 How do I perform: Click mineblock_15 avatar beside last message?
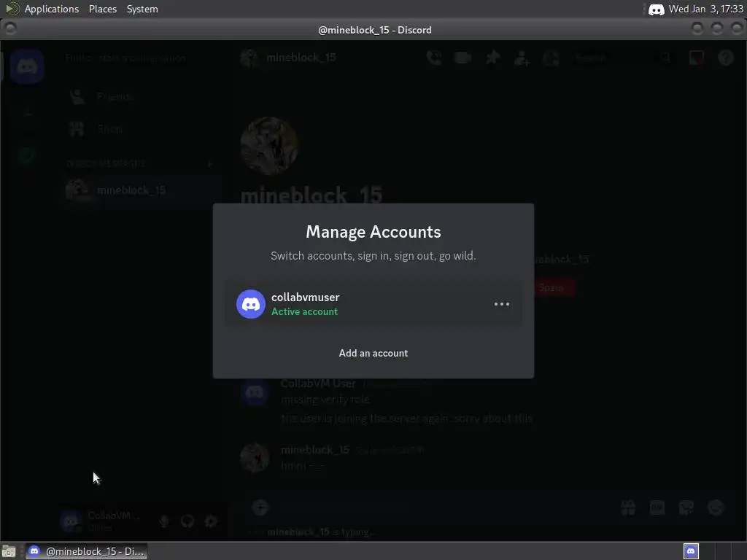pos(255,458)
